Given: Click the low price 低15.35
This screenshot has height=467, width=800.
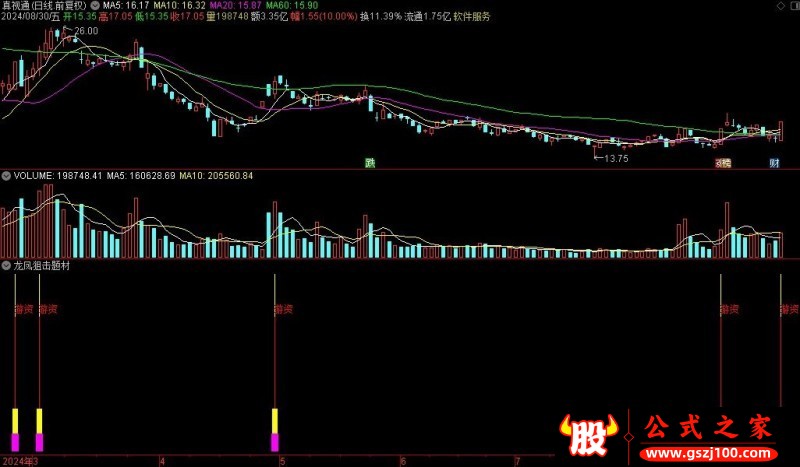Looking at the screenshot, I should [x=152, y=16].
